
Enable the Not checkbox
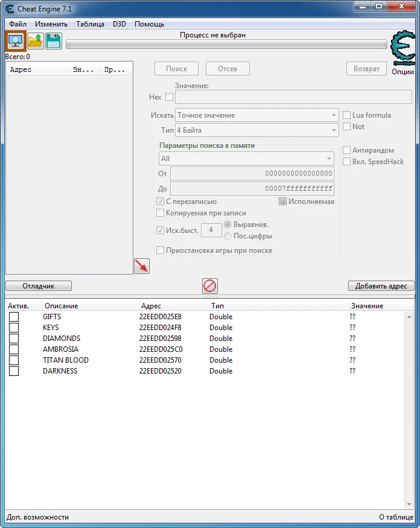click(x=346, y=127)
